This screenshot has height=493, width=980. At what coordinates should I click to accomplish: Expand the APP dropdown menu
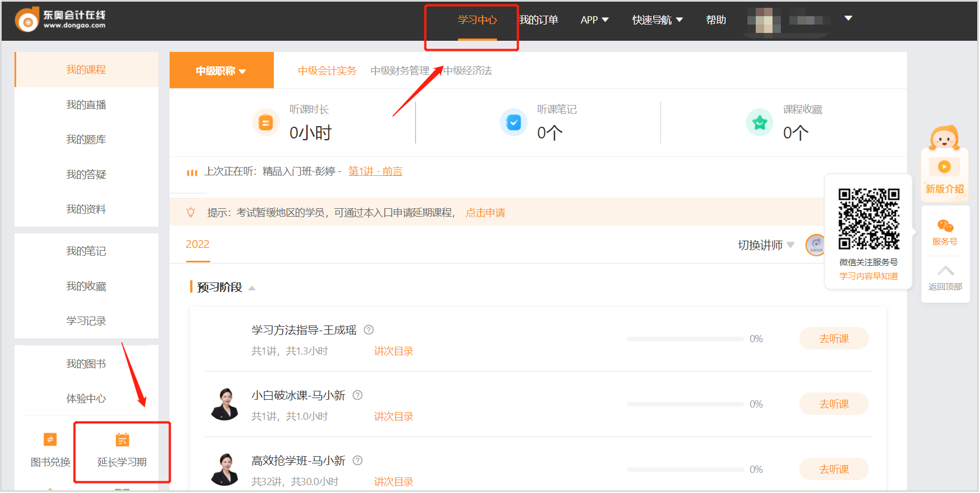(x=594, y=20)
